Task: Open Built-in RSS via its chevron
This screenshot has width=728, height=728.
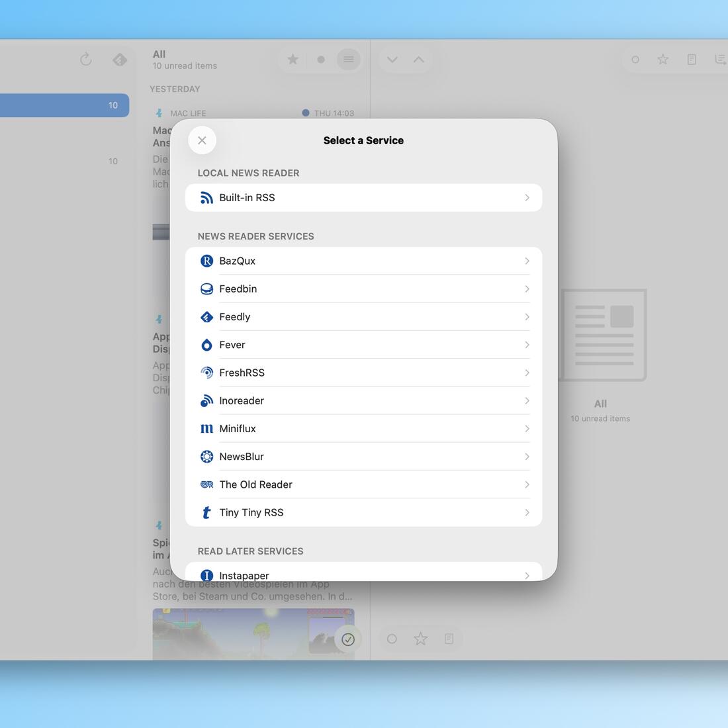Action: 527,198
